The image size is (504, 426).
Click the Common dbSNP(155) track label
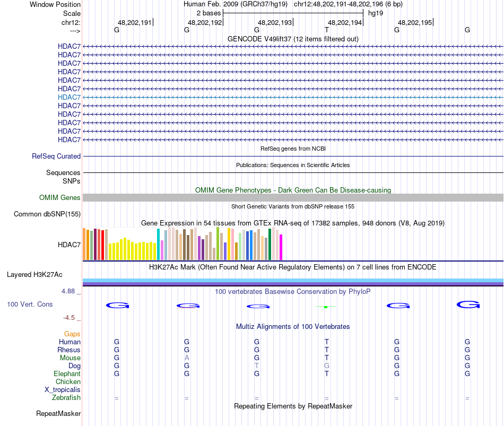click(x=47, y=214)
